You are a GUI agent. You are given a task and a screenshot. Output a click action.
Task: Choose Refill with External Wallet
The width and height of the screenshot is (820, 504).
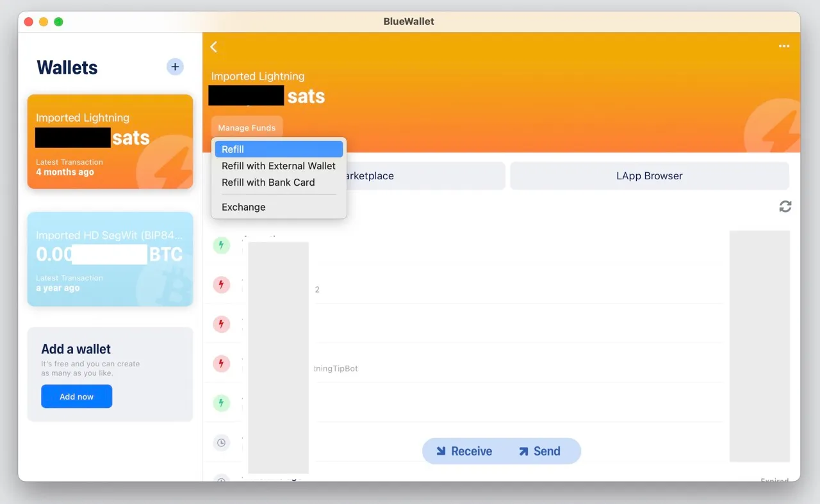279,166
